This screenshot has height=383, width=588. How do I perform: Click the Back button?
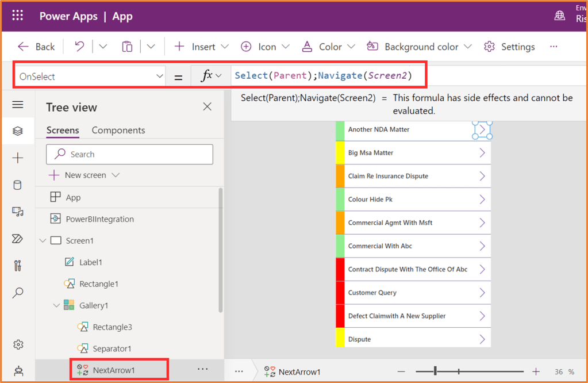tap(37, 47)
